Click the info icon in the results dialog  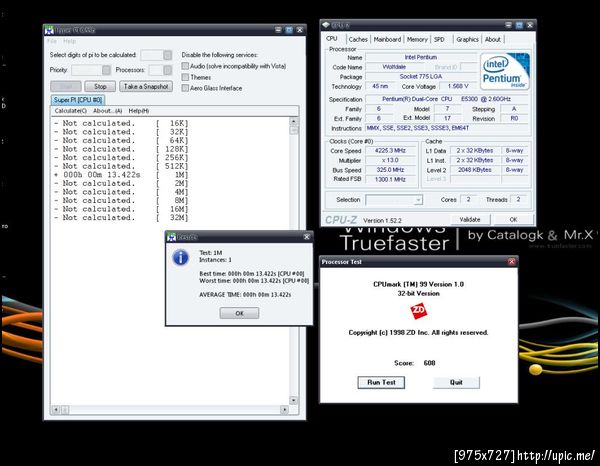[x=181, y=257]
